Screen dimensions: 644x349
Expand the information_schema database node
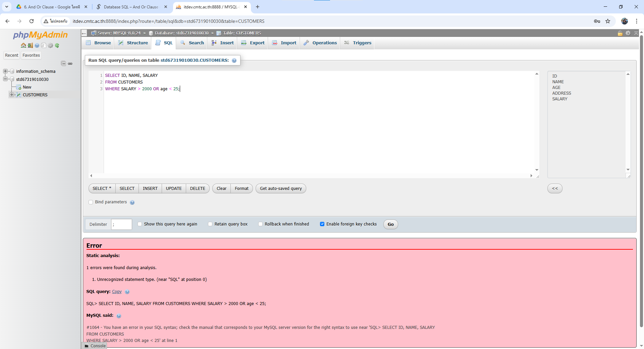click(x=5, y=71)
